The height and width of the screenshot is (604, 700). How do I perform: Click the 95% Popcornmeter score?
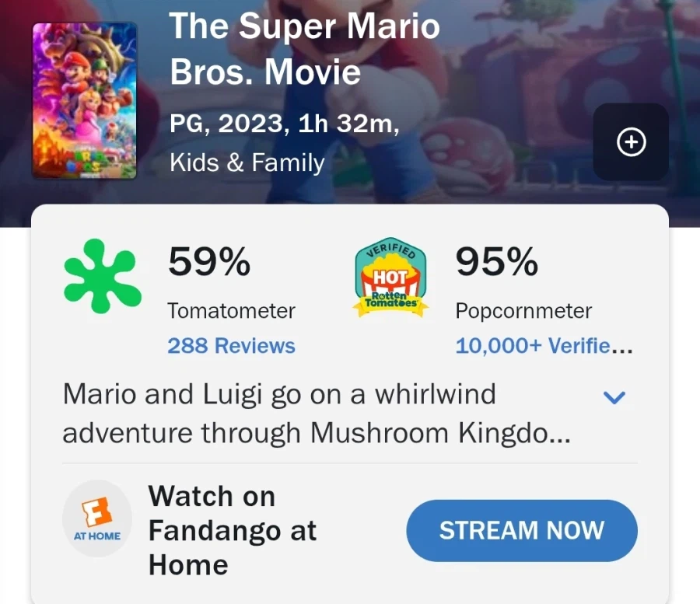tap(496, 263)
